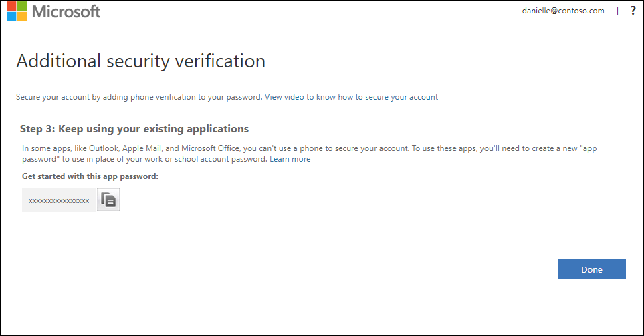This screenshot has width=644, height=336.
Task: Click the Get started with this app password label
Action: (x=90, y=176)
